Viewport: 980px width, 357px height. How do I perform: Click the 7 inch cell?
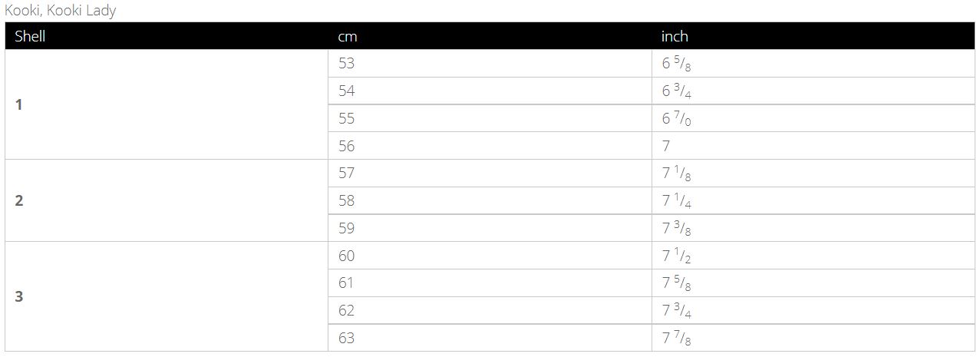[666, 146]
